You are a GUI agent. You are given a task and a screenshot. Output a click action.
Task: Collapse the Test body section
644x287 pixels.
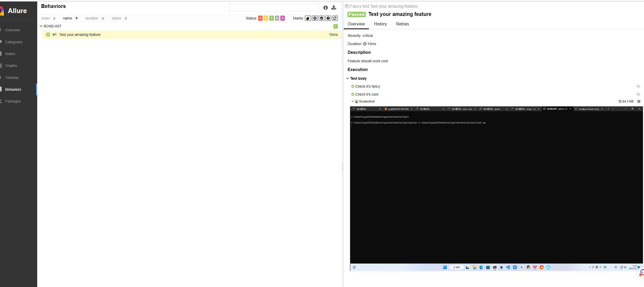348,78
